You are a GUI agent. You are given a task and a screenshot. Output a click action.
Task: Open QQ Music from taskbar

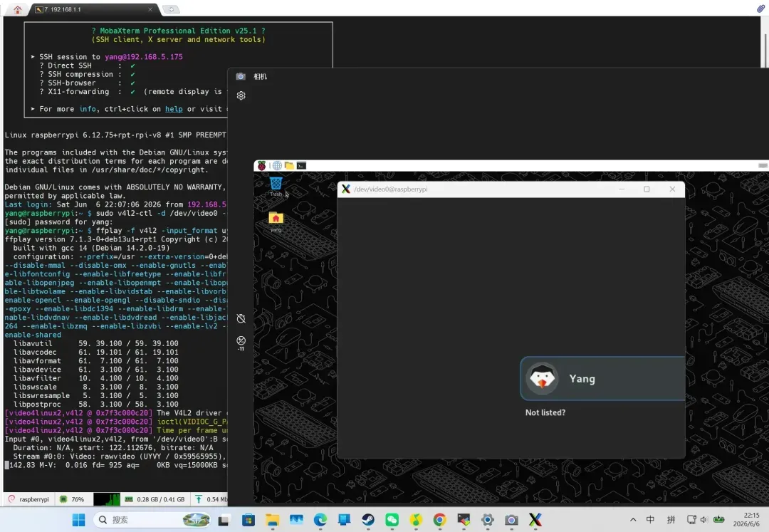tap(416, 520)
